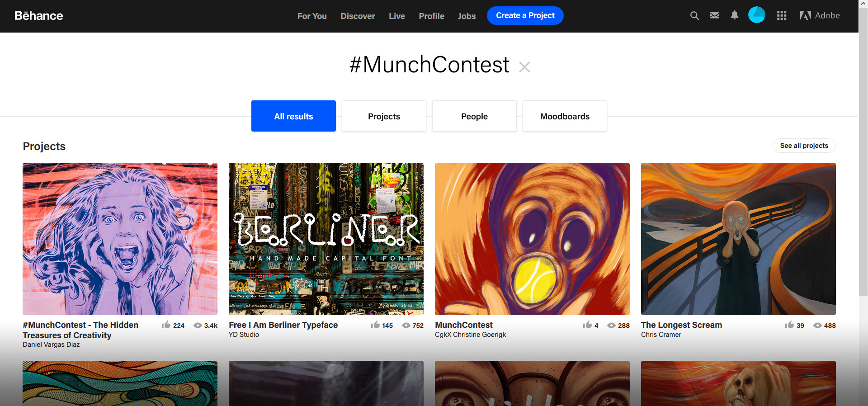Click the Create a Project button

pyautogui.click(x=525, y=15)
